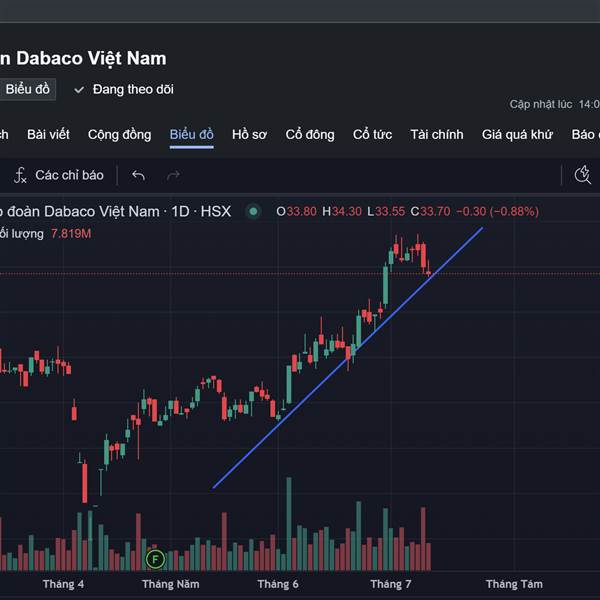Click the green F event marker

[155, 559]
